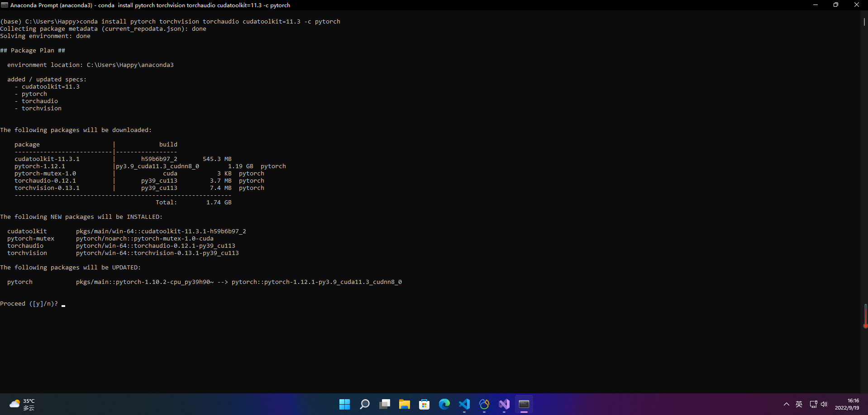
Task: Click "torchvision-0.13.1" in the download table
Action: (47, 188)
